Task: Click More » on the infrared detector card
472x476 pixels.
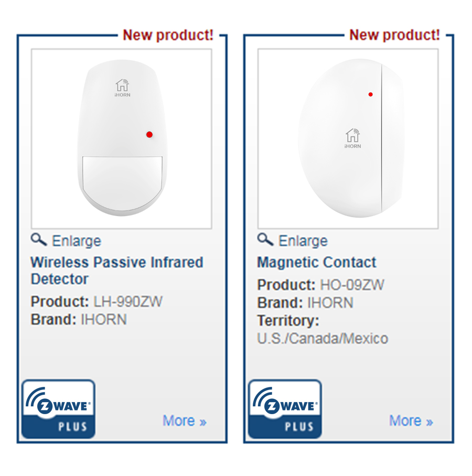Action: tap(185, 421)
